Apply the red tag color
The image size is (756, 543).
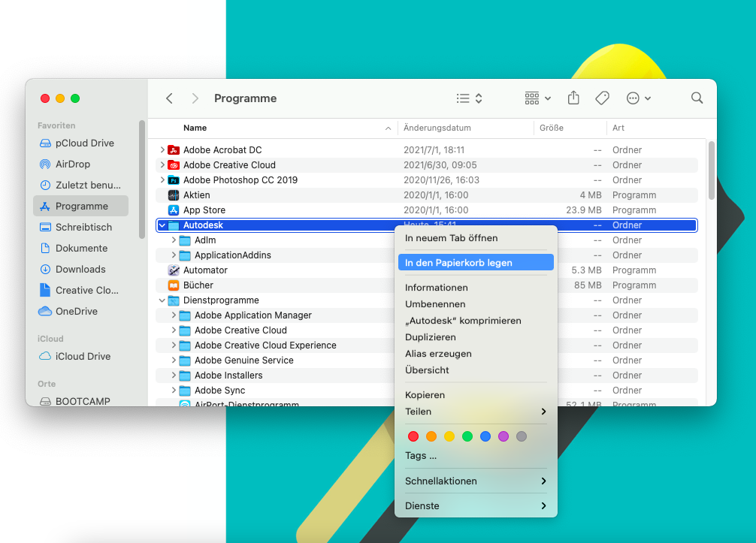[413, 436]
